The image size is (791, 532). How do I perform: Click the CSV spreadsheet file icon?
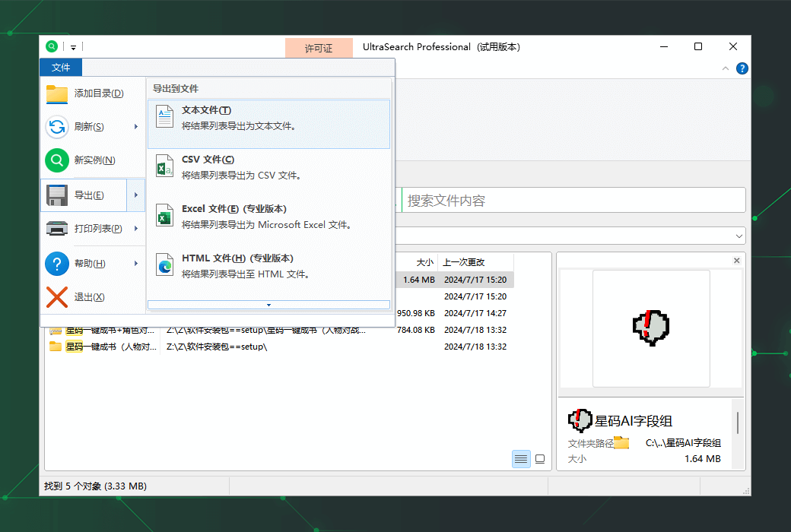point(164,166)
